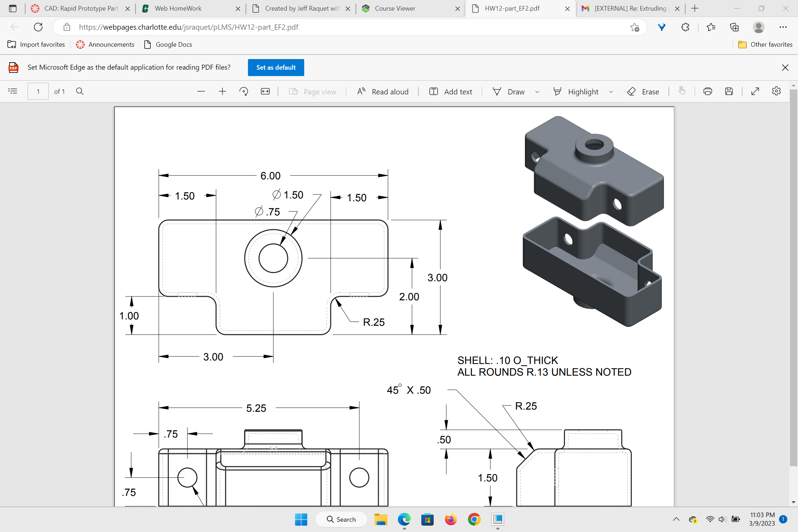The width and height of the screenshot is (798, 532).
Task: Select the Draw tool for annotation
Action: [x=509, y=91]
